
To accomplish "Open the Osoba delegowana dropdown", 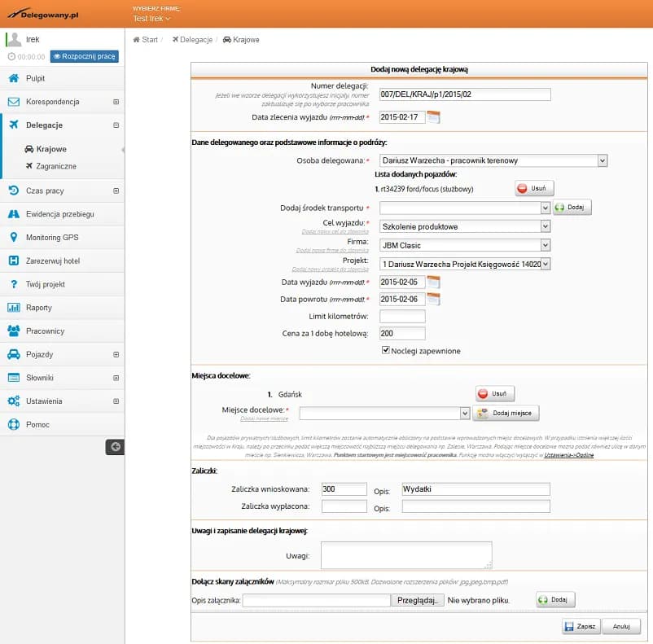I will pyautogui.click(x=602, y=161).
